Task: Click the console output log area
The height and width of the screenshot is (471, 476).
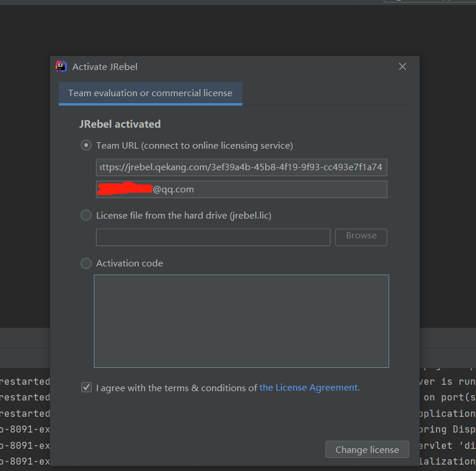Action: pyautogui.click(x=26, y=408)
